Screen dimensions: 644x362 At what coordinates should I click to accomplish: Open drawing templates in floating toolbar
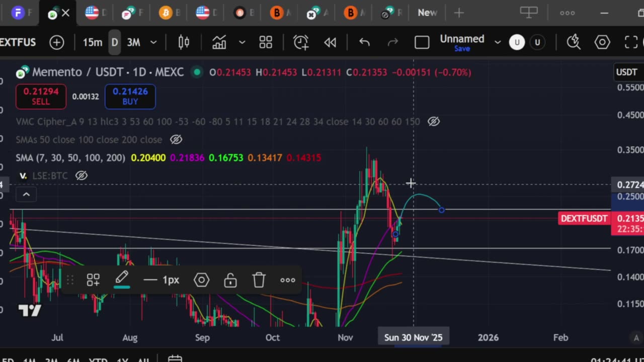(93, 280)
